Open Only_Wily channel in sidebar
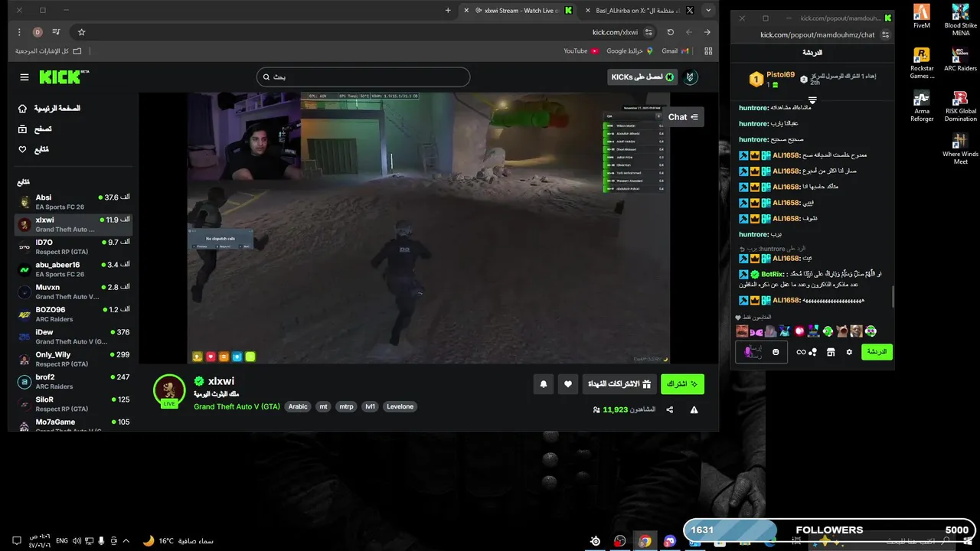Viewport: 980px width, 551px height. [73, 359]
